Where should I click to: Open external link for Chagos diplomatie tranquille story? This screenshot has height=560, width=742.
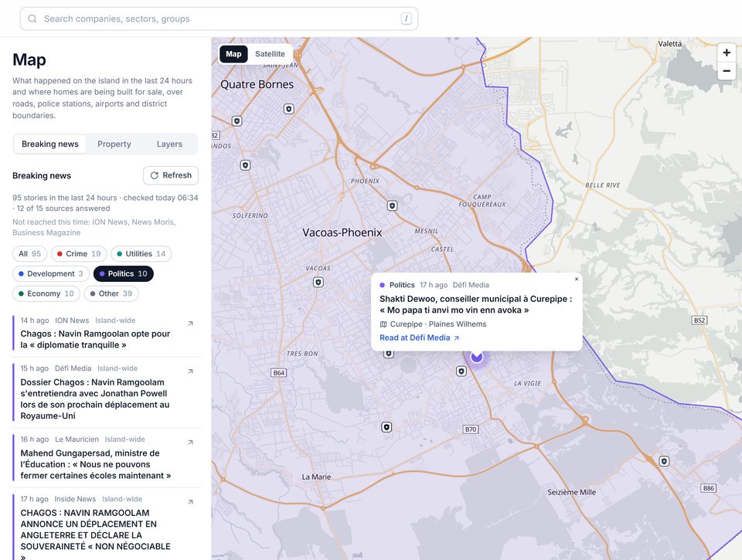190,324
